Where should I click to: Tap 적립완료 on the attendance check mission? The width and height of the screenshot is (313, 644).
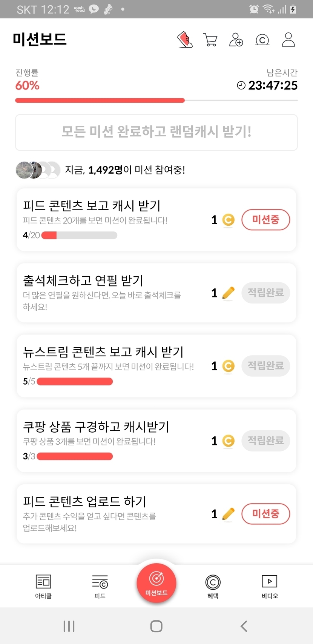coord(265,293)
